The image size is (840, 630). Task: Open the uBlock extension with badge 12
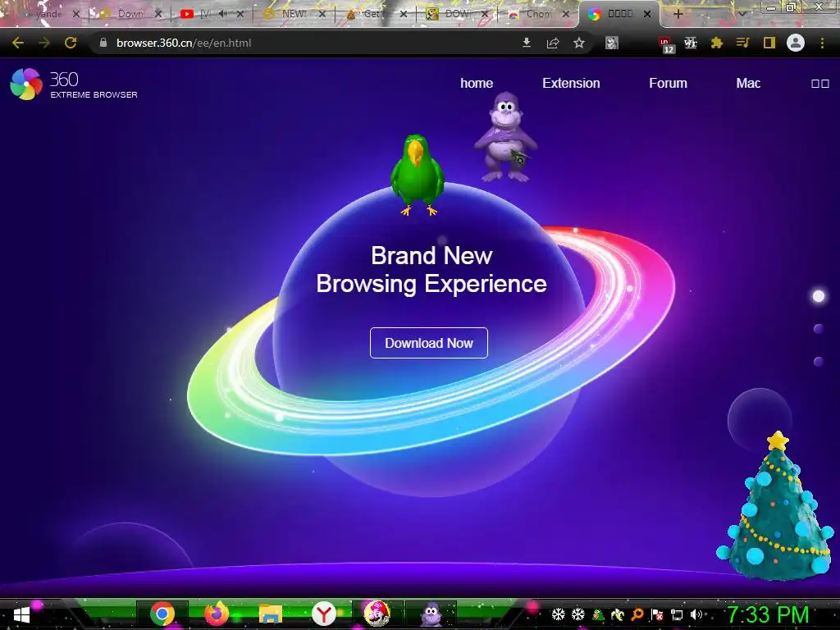coord(666,44)
